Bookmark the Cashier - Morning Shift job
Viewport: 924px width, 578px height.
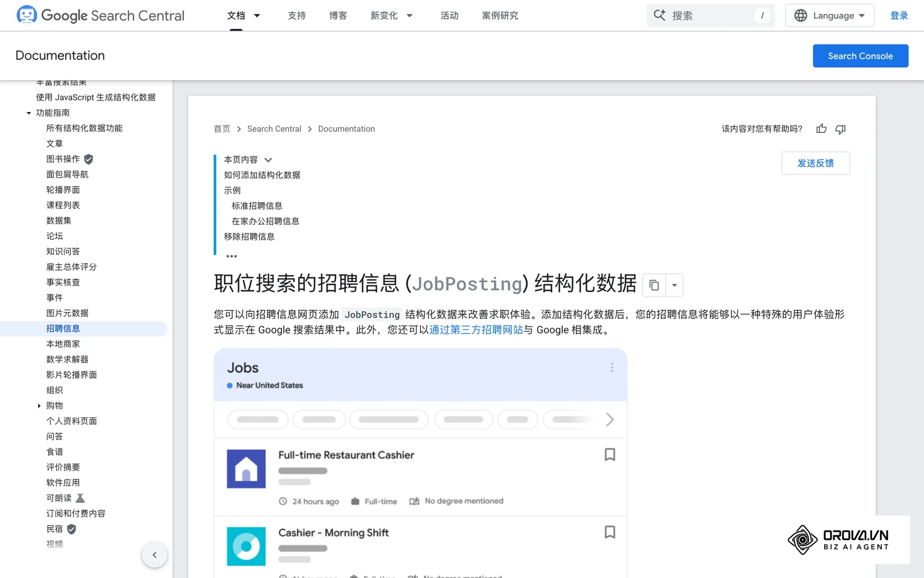610,532
